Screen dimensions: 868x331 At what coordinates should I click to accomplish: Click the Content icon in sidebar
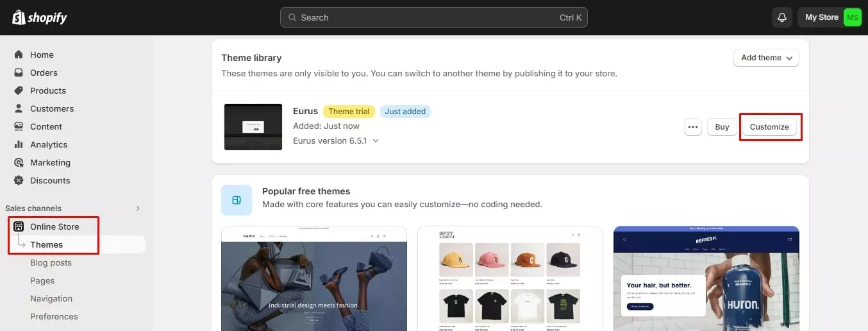tap(19, 126)
